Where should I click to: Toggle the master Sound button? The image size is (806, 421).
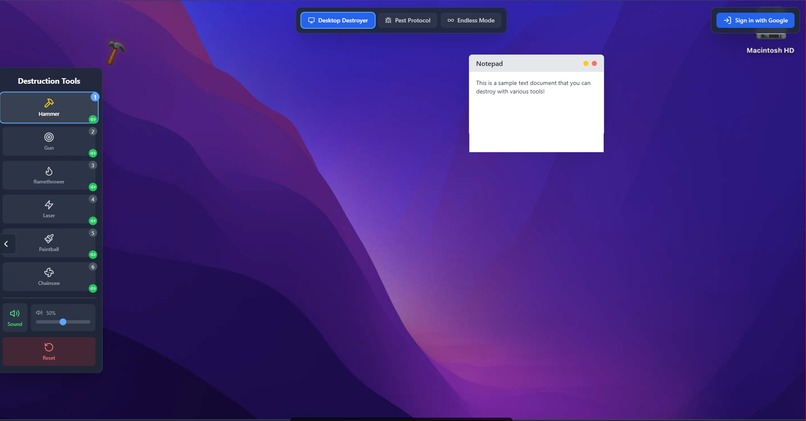(15, 318)
